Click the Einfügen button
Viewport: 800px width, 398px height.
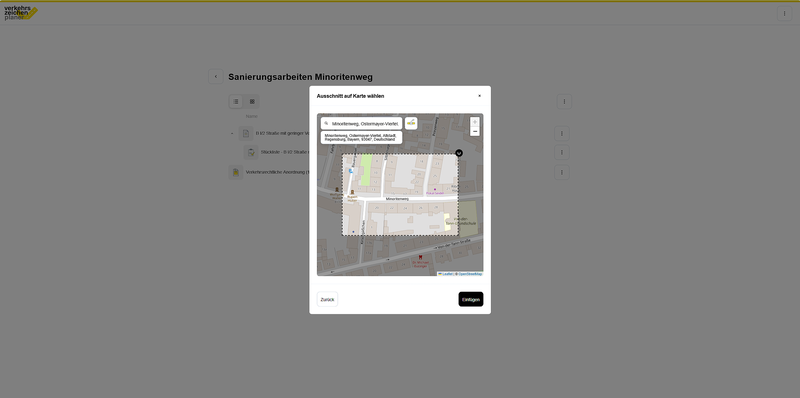click(x=470, y=300)
